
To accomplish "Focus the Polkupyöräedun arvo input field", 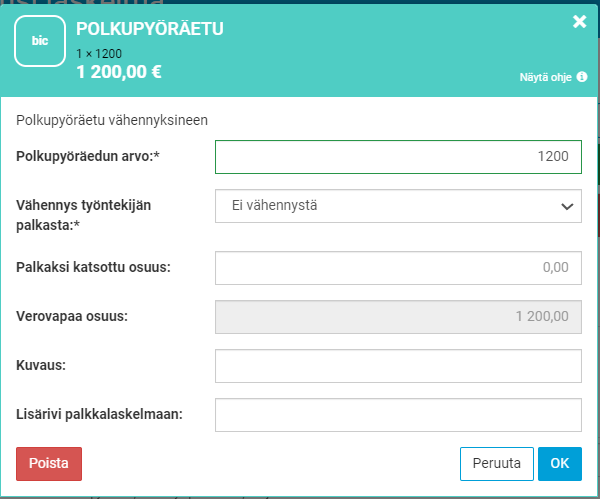I will [x=398, y=157].
